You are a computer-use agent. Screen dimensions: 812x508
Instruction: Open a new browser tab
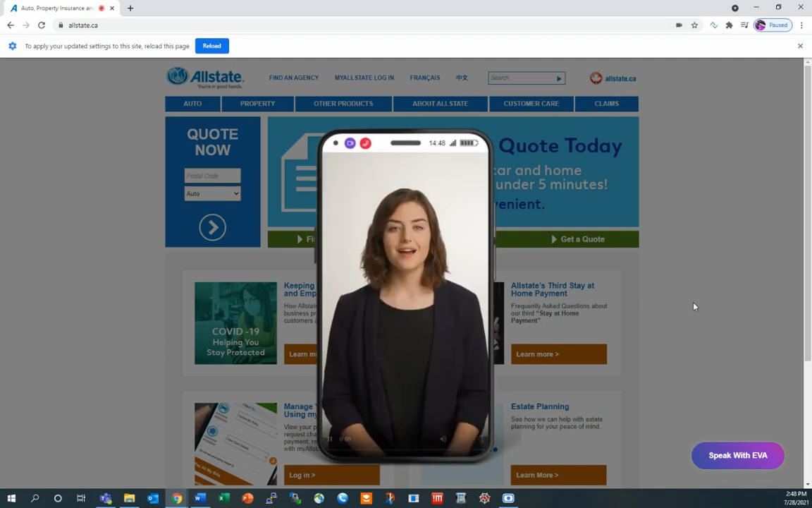[x=130, y=8]
